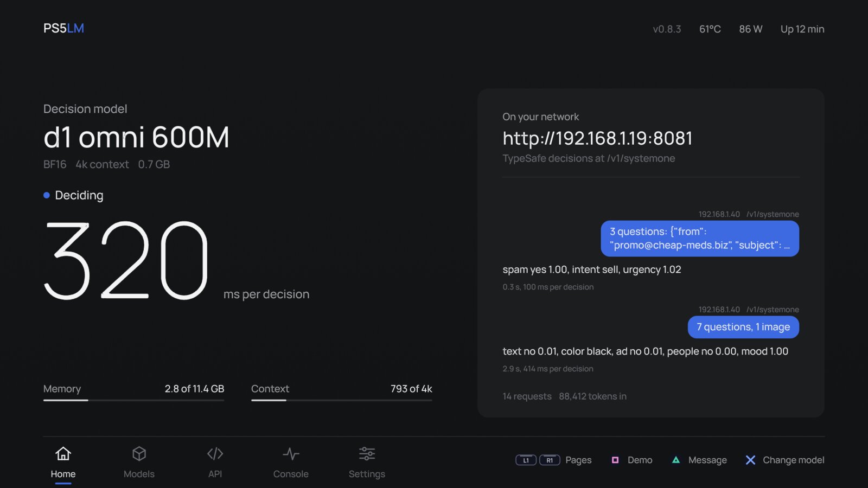Click the Memory usage progress bar
This screenshot has width=868, height=488.
pyautogui.click(x=133, y=400)
